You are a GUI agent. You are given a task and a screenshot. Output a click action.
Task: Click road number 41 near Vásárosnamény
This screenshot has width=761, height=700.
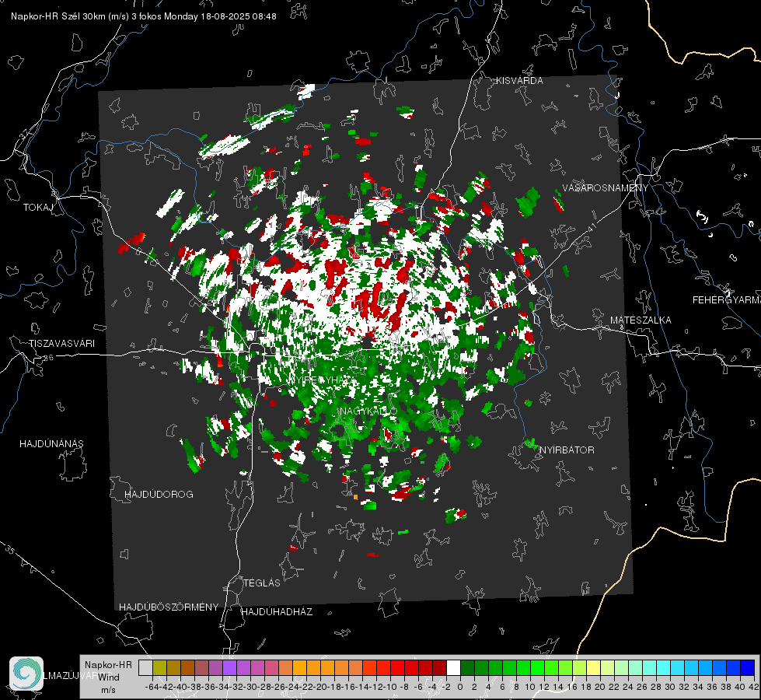(x=591, y=227)
